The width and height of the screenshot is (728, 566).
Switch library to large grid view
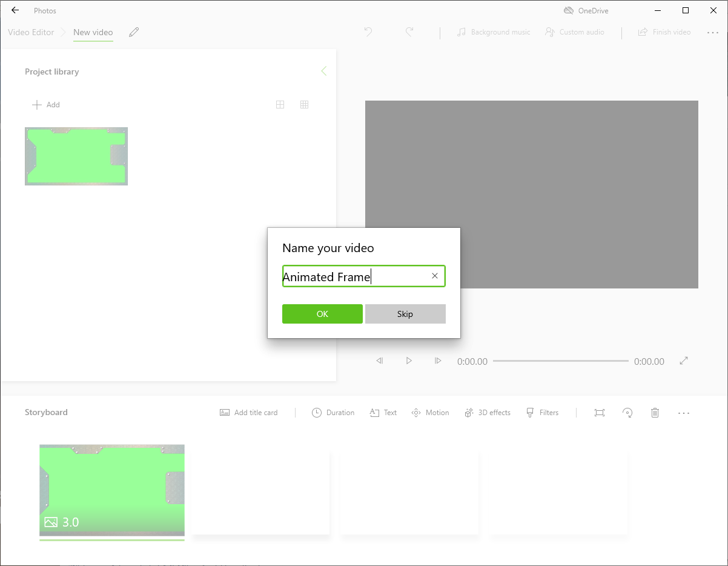(280, 104)
